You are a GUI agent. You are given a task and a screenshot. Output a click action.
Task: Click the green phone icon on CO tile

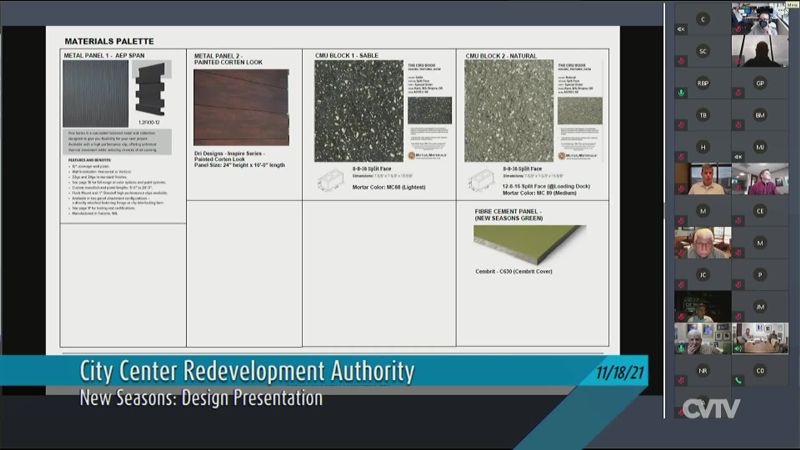(739, 380)
